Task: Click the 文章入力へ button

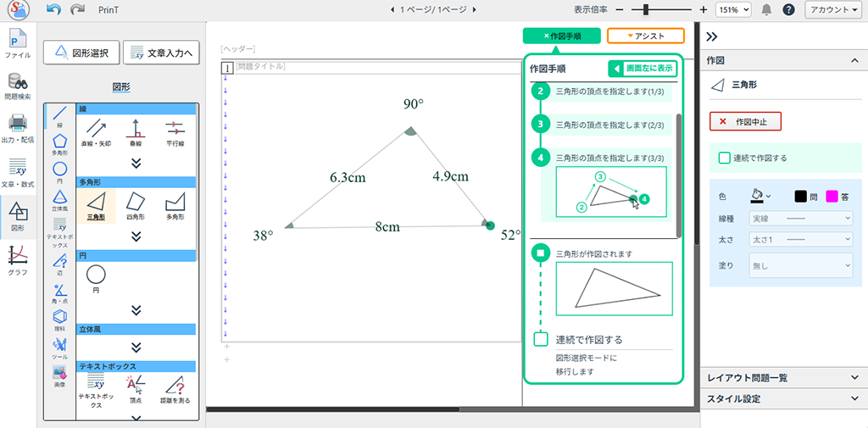Action: [161, 53]
